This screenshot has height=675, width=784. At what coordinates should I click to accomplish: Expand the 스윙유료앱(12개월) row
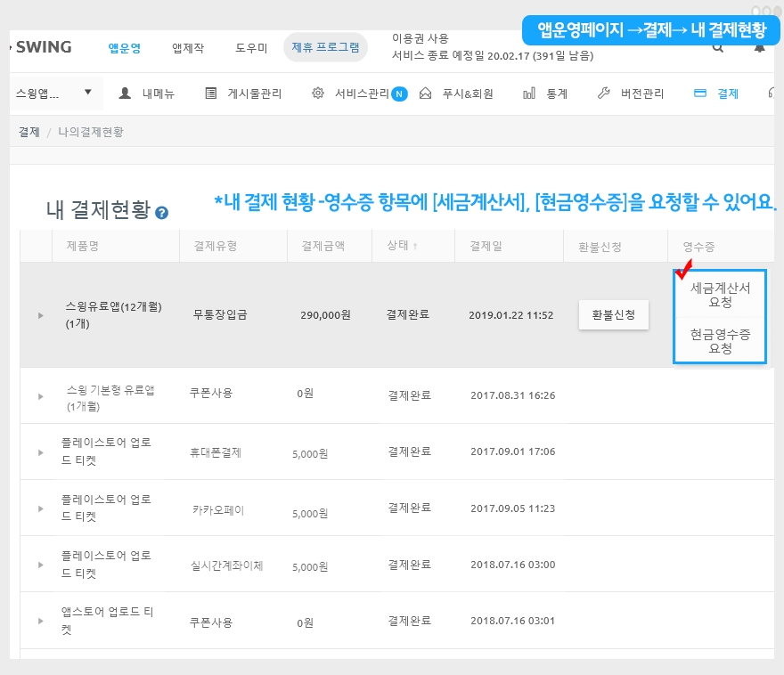tap(40, 315)
